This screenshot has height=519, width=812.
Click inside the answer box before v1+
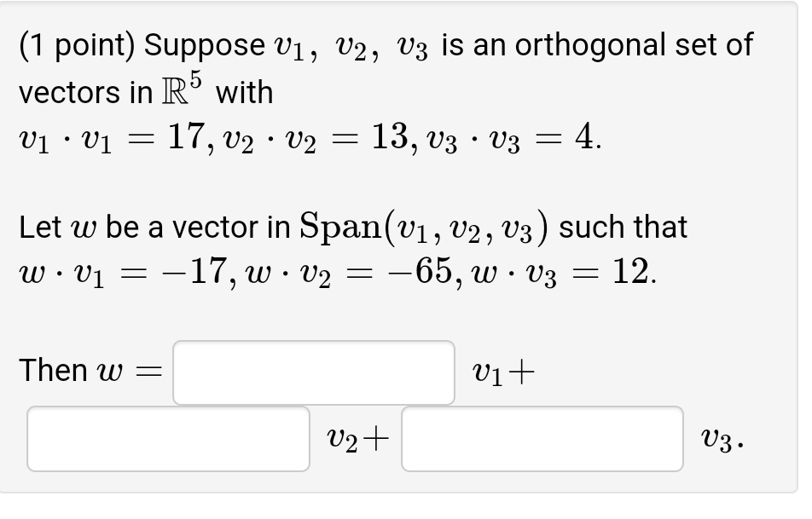point(314,372)
